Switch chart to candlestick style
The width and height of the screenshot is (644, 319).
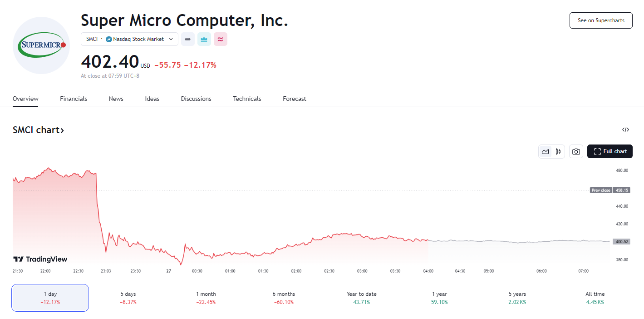(x=558, y=152)
